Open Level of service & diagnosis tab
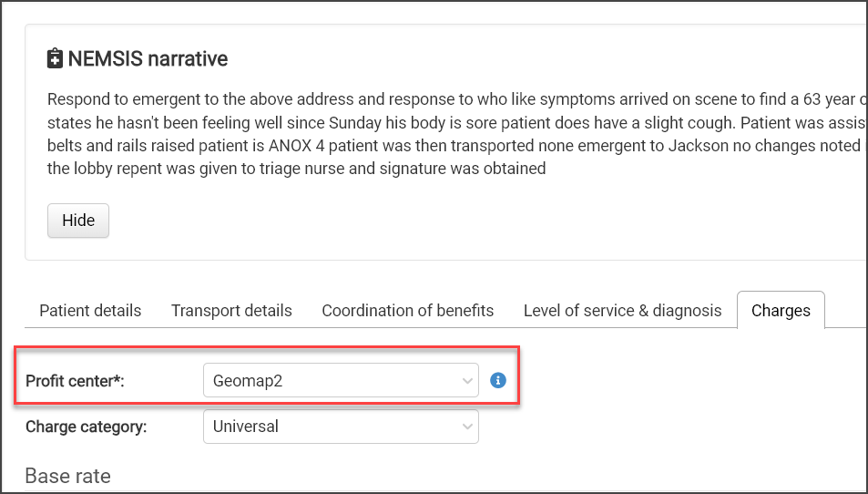 click(x=622, y=311)
